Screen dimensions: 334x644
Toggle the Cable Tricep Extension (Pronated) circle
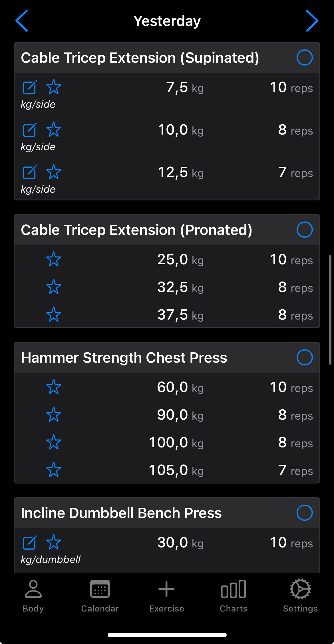304,230
